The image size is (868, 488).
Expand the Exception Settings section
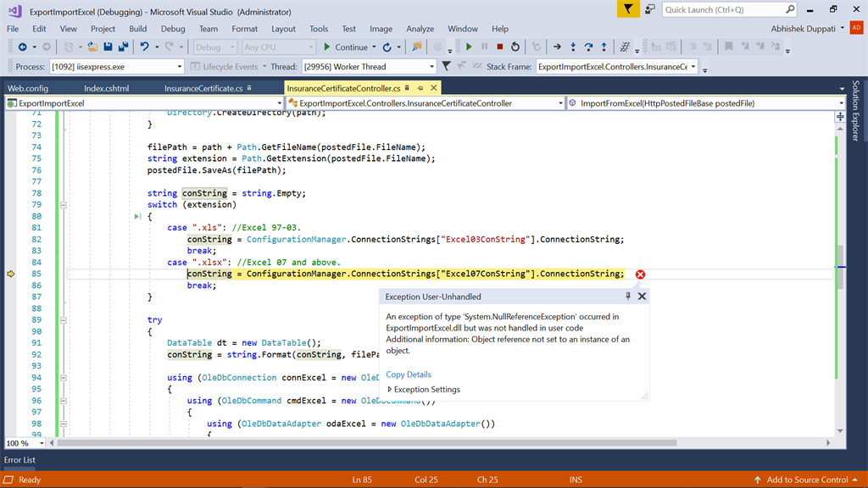(390, 390)
